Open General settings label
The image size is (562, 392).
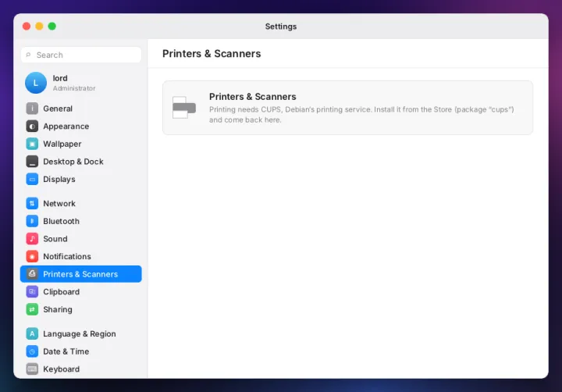58,109
